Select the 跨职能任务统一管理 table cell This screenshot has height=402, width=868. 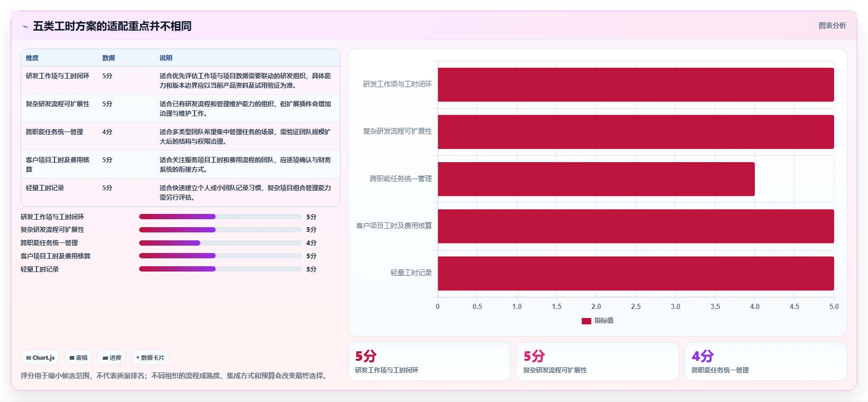(54, 132)
